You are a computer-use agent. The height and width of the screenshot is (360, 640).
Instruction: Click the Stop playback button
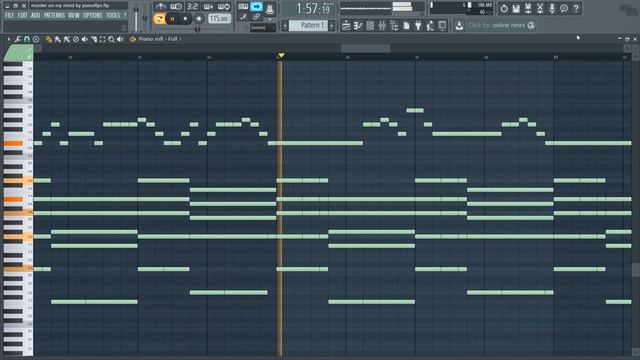click(185, 19)
